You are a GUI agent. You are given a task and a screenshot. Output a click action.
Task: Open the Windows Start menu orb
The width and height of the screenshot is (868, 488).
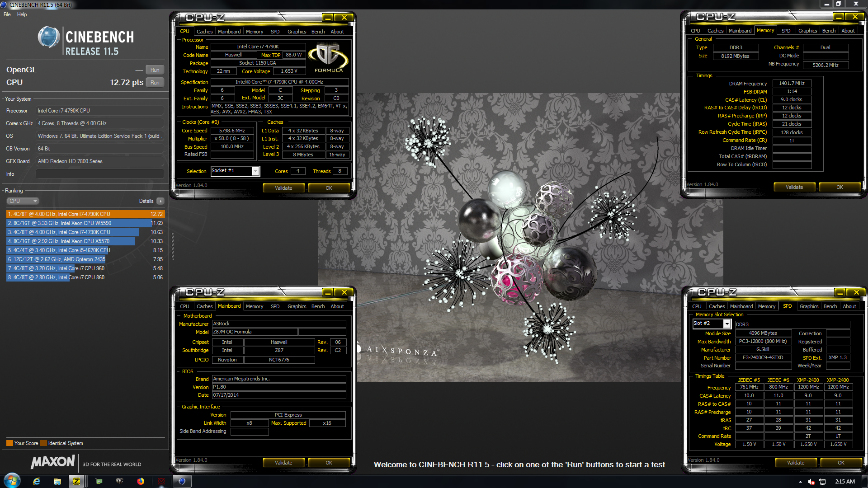(12, 481)
